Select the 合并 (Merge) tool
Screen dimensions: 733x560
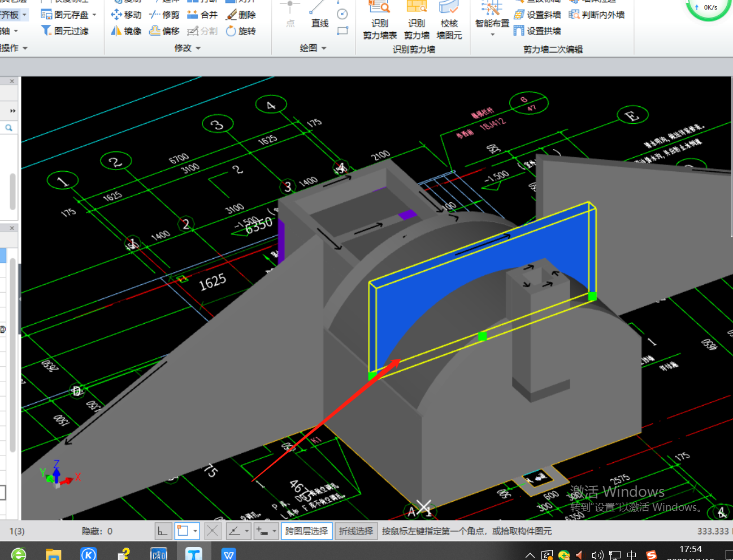pos(202,15)
